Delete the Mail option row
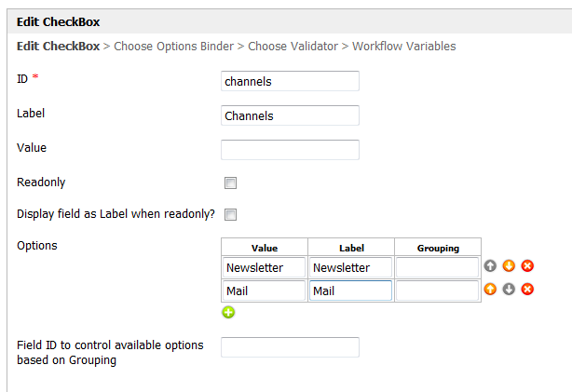This screenshot has width=572, height=392. pyautogui.click(x=527, y=289)
